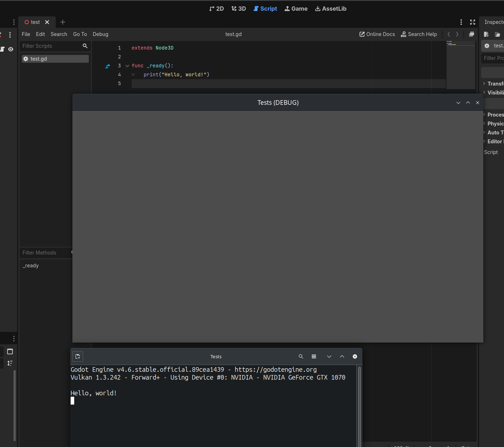The image size is (504, 447).
Task: Click the create new resource icon in Inspector
Action: click(486, 34)
